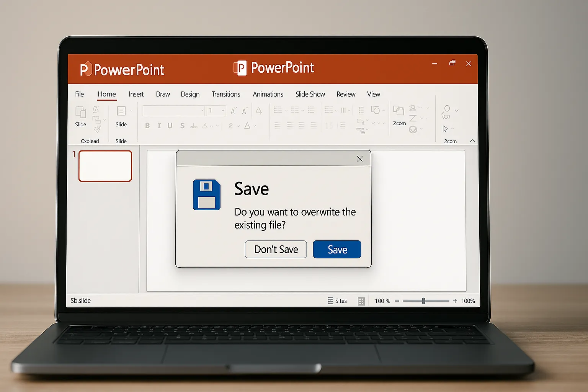Click the numbered list icon
588x392 pixels.
click(295, 110)
